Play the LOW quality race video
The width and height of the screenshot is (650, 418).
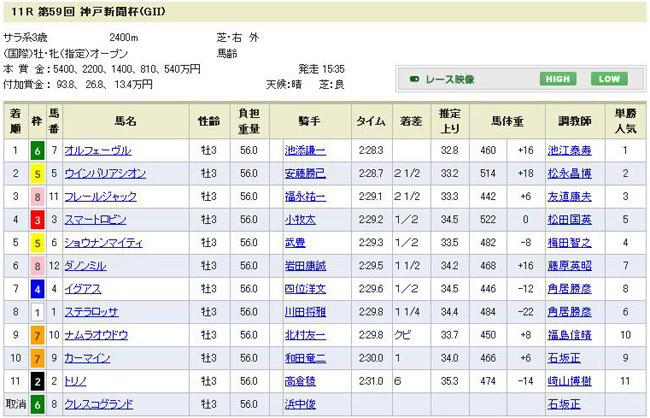tap(609, 79)
